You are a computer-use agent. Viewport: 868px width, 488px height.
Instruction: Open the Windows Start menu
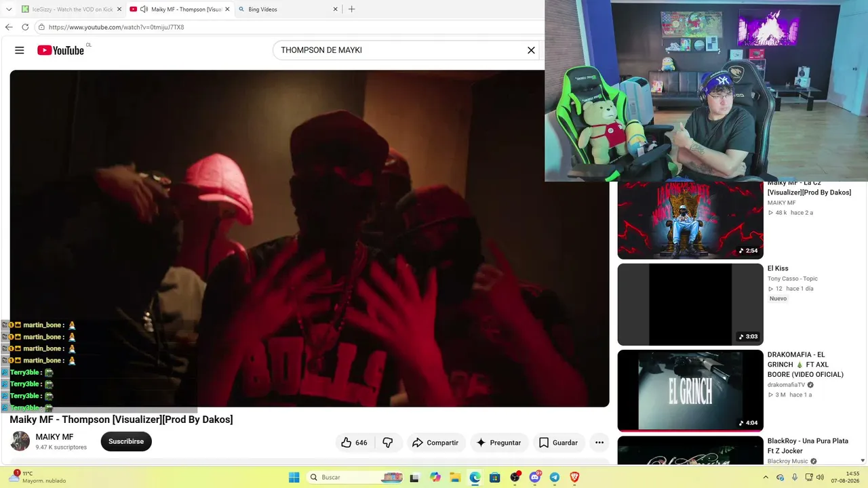click(x=294, y=477)
